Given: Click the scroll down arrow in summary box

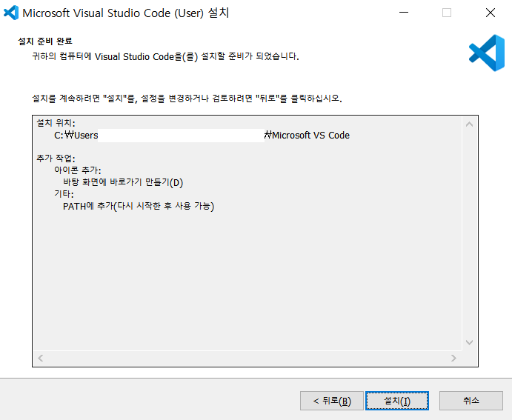Looking at the screenshot, I should pos(470,342).
